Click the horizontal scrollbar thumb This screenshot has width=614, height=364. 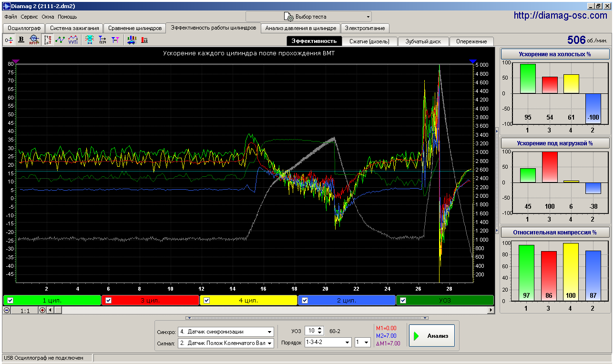click(57, 310)
